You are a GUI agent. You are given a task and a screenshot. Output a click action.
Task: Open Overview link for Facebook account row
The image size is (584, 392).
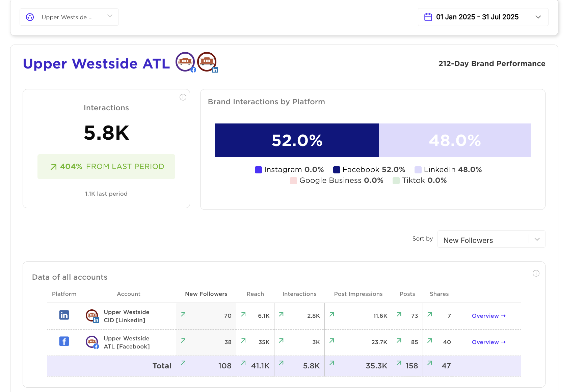[x=489, y=342]
